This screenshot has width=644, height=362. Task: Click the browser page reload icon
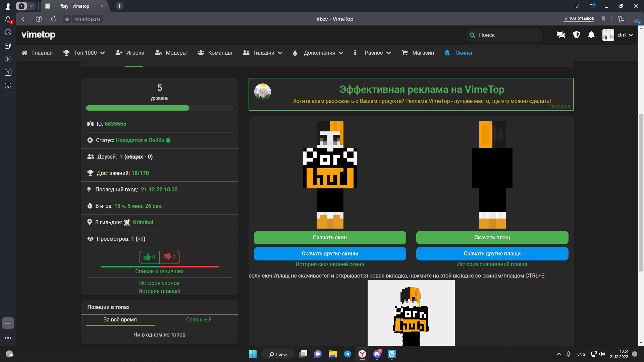[x=54, y=19]
